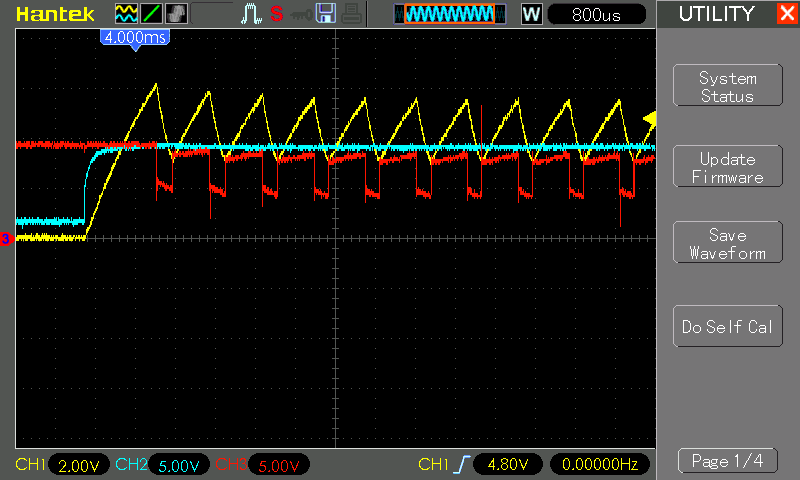Choose Save Waveform
The width and height of the screenshot is (800, 480).
(x=727, y=244)
